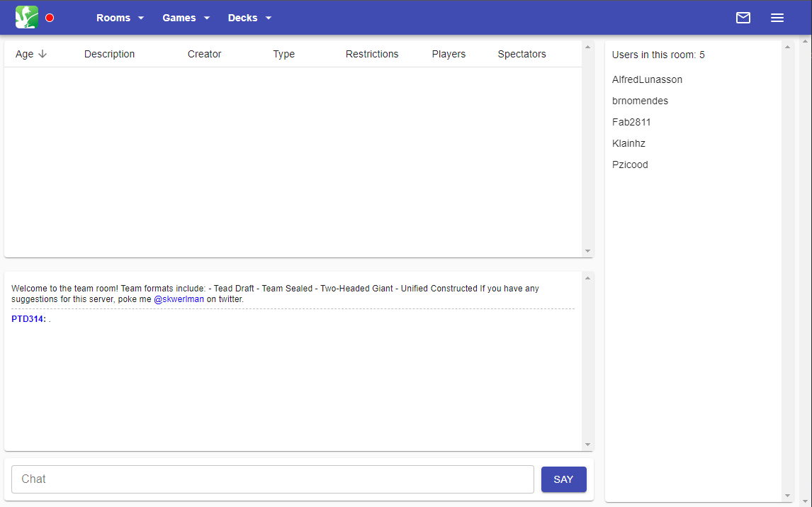Select user Klainhz in the room list
The height and width of the screenshot is (507, 812).
click(628, 143)
